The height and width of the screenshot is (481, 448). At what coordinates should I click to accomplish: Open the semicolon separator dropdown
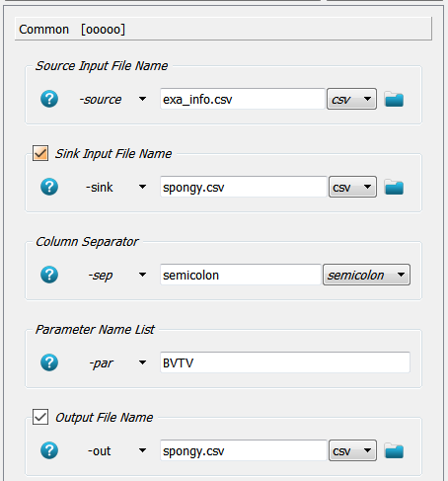pos(366,275)
